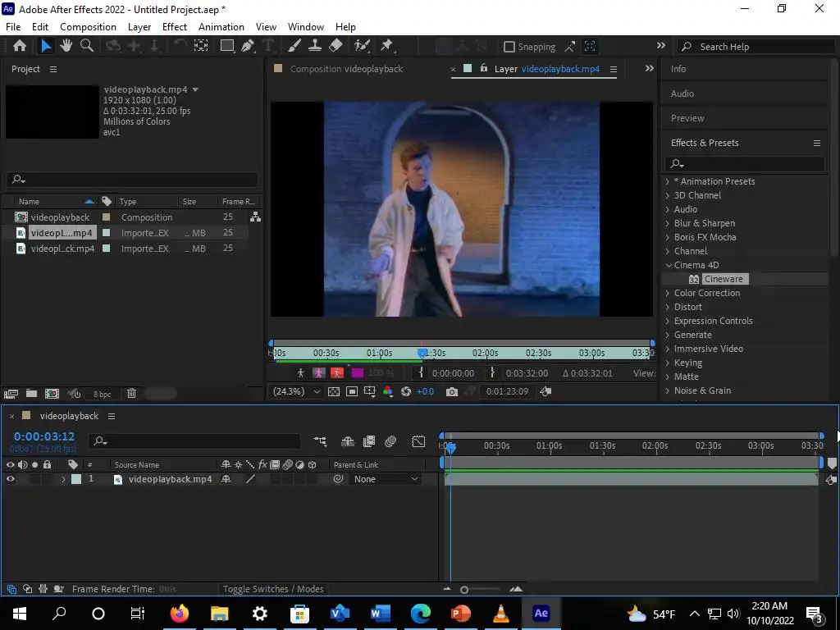
Task: Collapse Cinema 4D category
Action: click(668, 265)
